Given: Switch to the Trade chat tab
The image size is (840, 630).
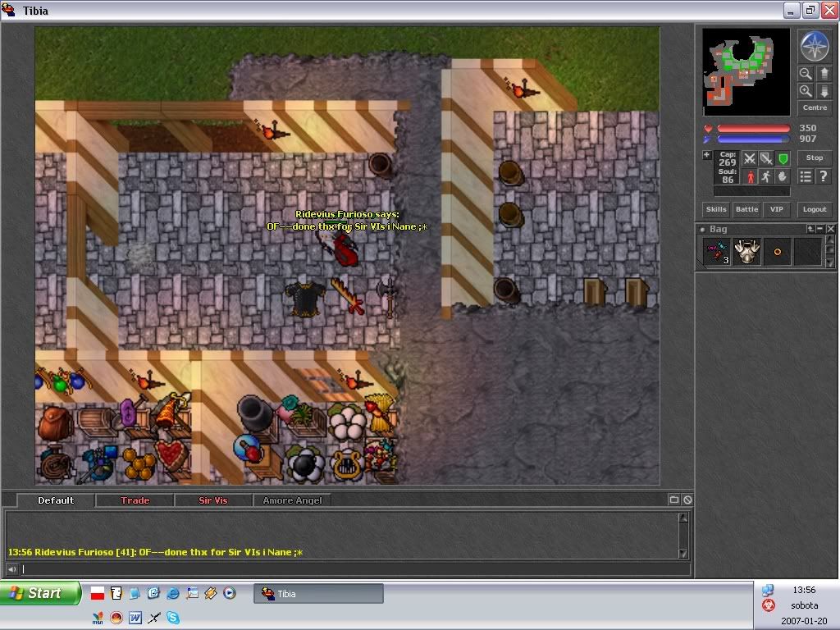Looking at the screenshot, I should [135, 500].
